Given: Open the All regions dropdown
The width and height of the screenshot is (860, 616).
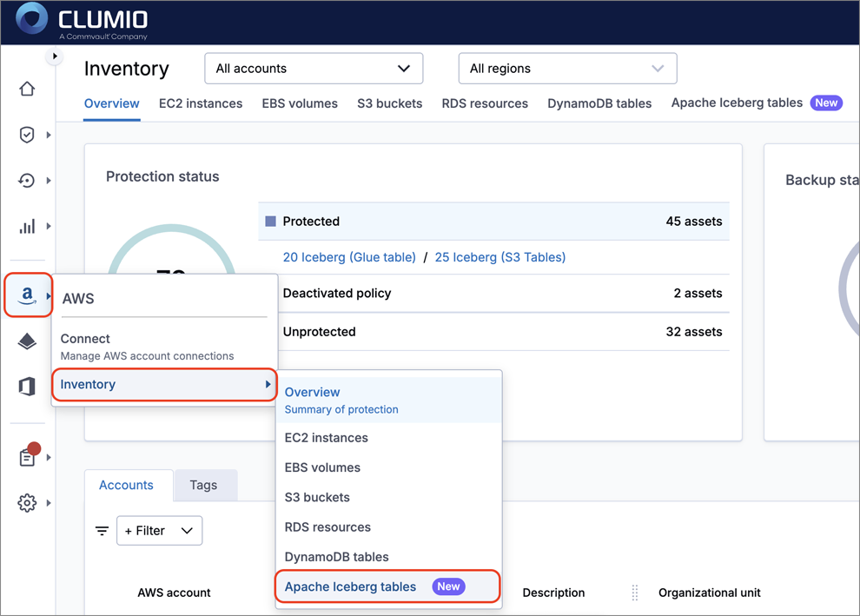Looking at the screenshot, I should (566, 69).
